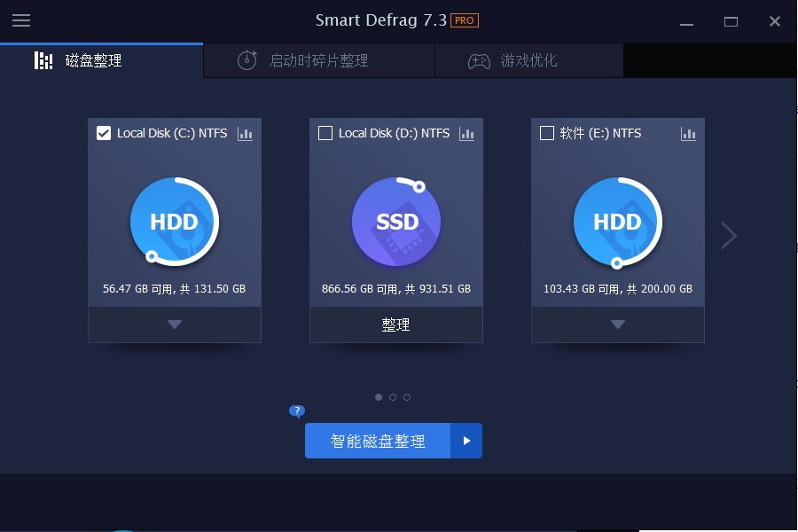Show next disks with right chevron arrow
Image resolution: width=798 pixels, height=532 pixels.
[730, 235]
